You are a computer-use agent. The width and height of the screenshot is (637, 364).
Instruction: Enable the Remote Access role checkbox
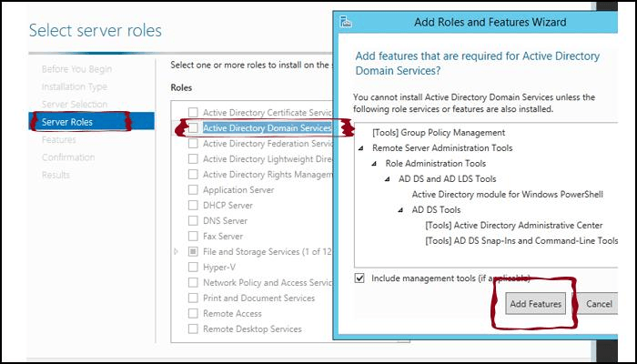[193, 313]
